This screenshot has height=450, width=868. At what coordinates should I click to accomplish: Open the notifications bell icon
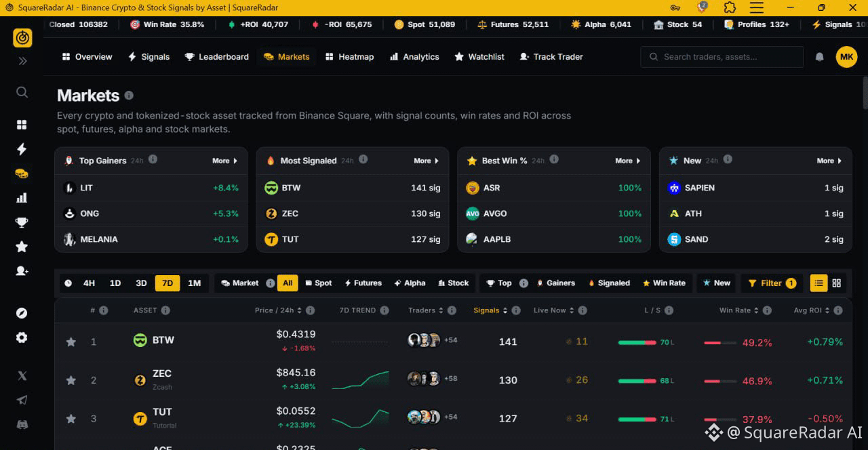pyautogui.click(x=819, y=57)
